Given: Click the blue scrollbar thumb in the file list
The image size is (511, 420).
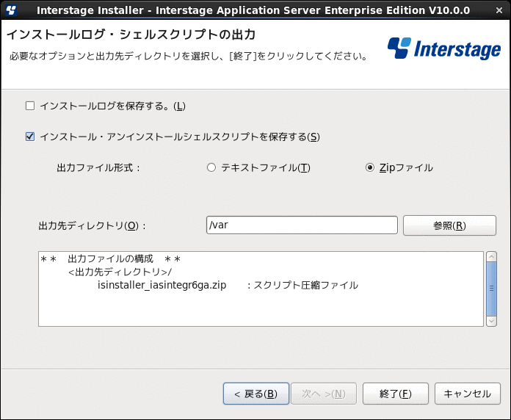Looking at the screenshot, I should tap(491, 289).
